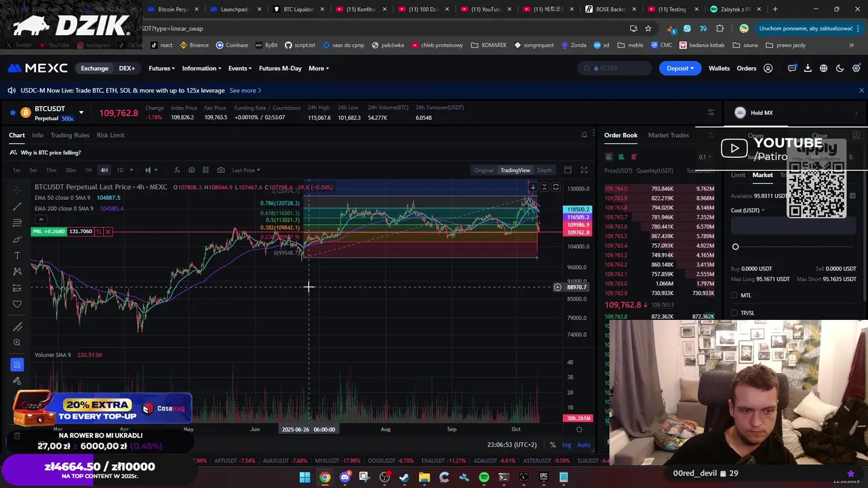Select the brush drawing tool
This screenshot has width=868, height=488.
(17, 239)
